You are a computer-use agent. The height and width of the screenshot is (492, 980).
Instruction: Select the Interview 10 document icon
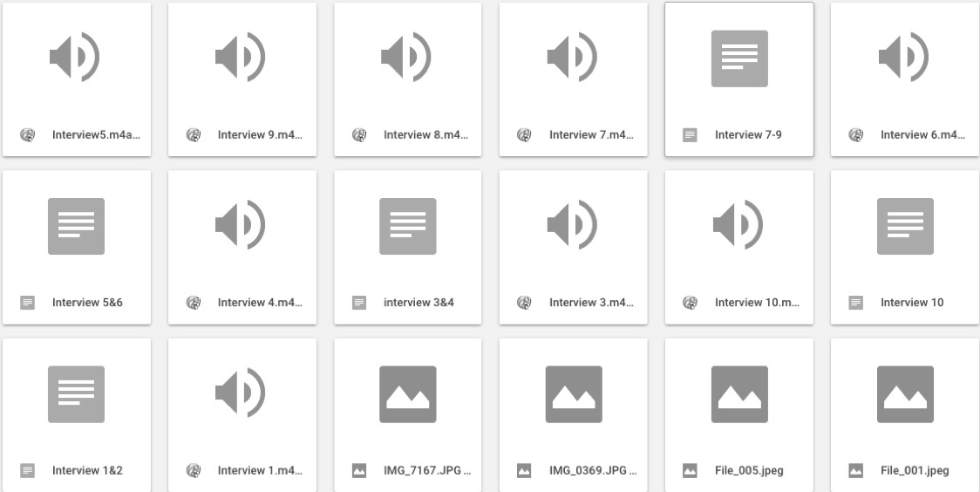pos(905,227)
